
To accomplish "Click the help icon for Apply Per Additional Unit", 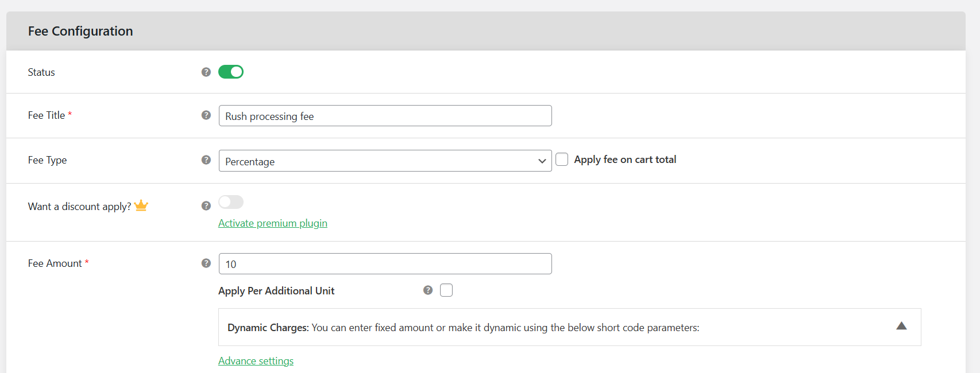I will [428, 290].
